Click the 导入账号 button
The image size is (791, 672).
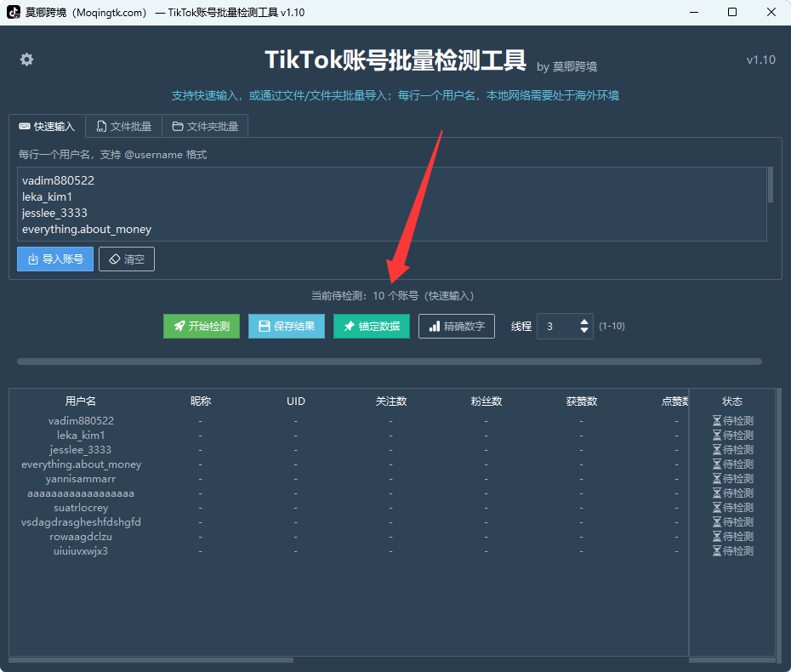(x=55, y=259)
